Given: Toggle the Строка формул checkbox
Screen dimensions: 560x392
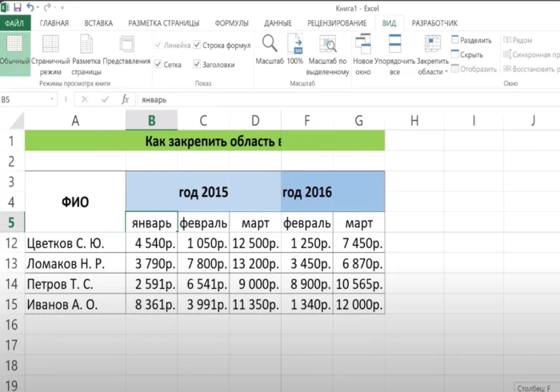Looking at the screenshot, I should (x=197, y=46).
